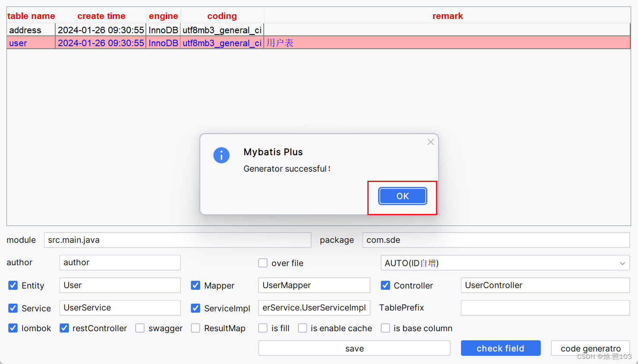638x364 pixels.
Task: Click the package input field
Action: (x=496, y=240)
